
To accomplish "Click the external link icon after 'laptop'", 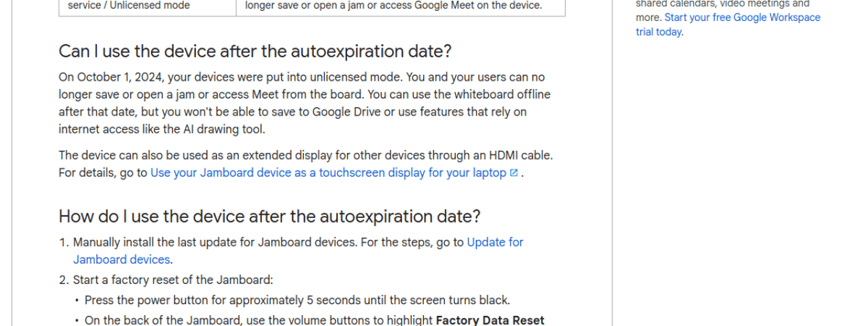I will tap(514, 173).
